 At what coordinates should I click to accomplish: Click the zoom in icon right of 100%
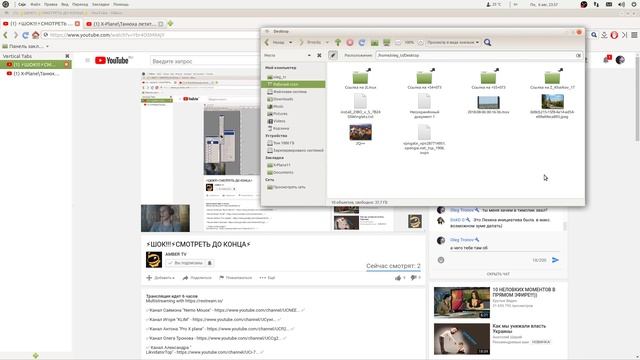pos(420,42)
